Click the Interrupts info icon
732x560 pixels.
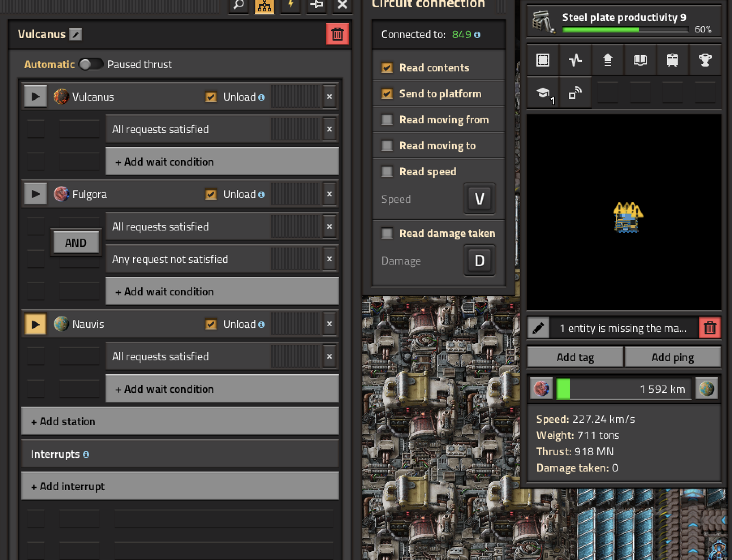pos(86,454)
